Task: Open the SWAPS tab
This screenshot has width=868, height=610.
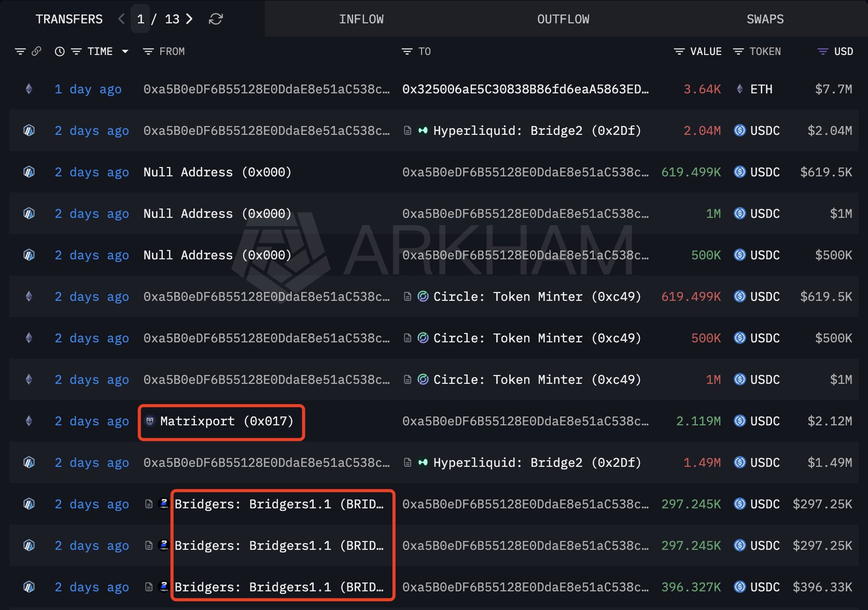Action: coord(765,19)
